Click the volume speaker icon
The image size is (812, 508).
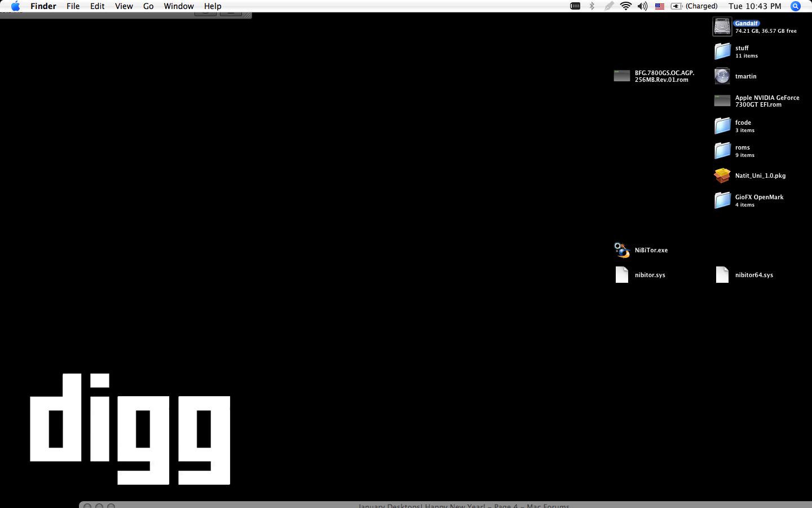tap(642, 6)
